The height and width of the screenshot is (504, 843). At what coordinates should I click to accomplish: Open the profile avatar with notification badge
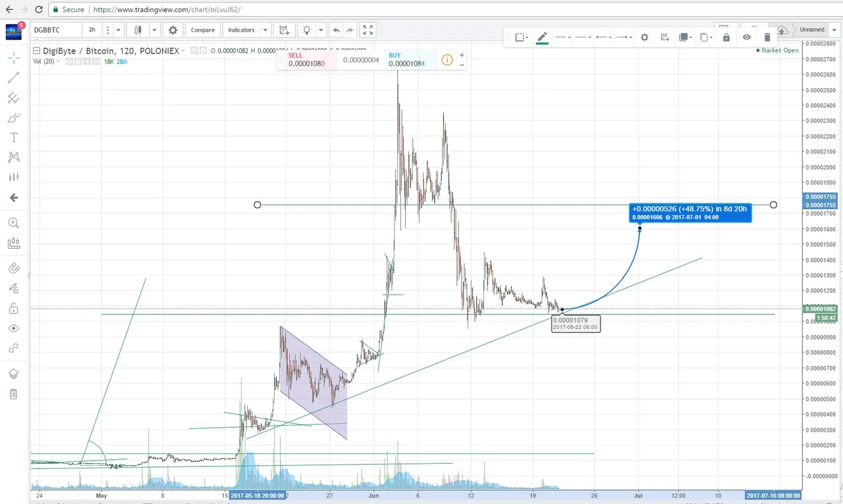pos(14,30)
